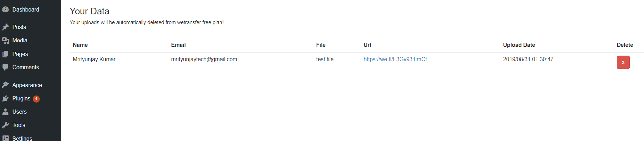Click the Tools wrench icon
This screenshot has height=141, width=644.
(x=5, y=125)
